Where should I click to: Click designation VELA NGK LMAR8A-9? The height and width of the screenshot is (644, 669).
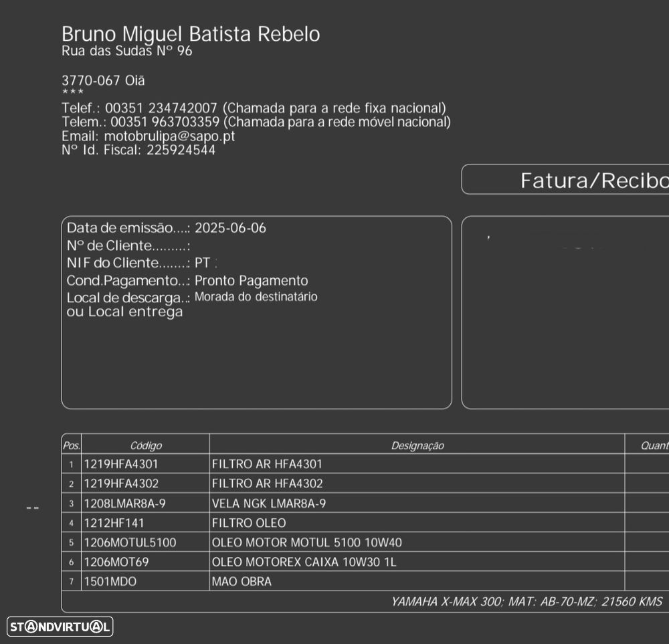(x=269, y=504)
